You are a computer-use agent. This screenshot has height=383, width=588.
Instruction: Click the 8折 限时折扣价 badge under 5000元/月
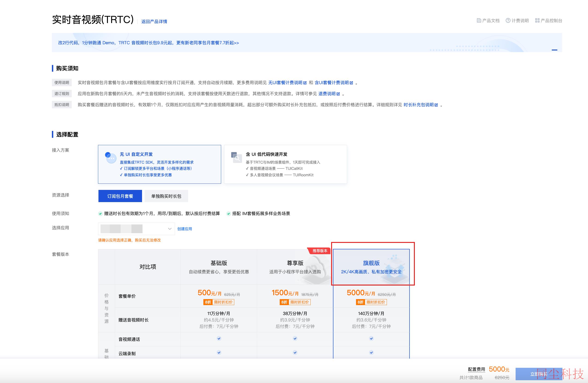(371, 302)
